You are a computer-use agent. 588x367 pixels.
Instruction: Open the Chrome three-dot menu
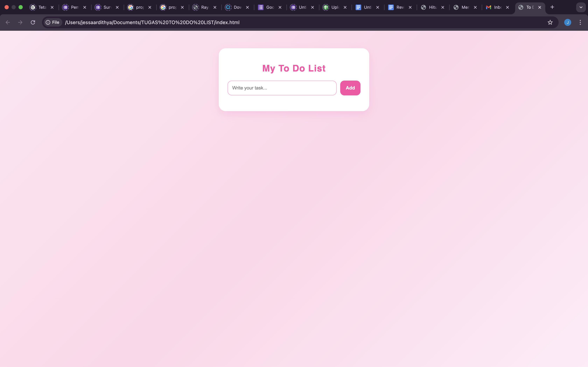click(x=580, y=22)
